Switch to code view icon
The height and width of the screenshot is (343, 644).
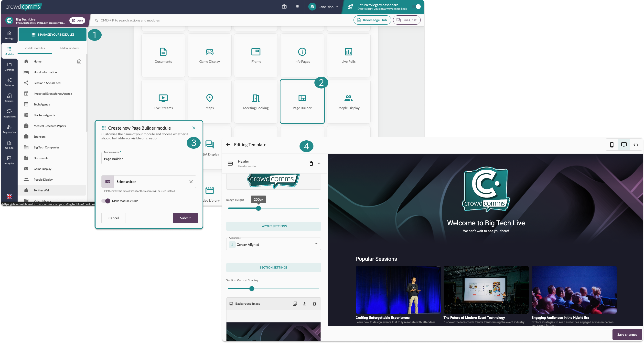coord(636,145)
